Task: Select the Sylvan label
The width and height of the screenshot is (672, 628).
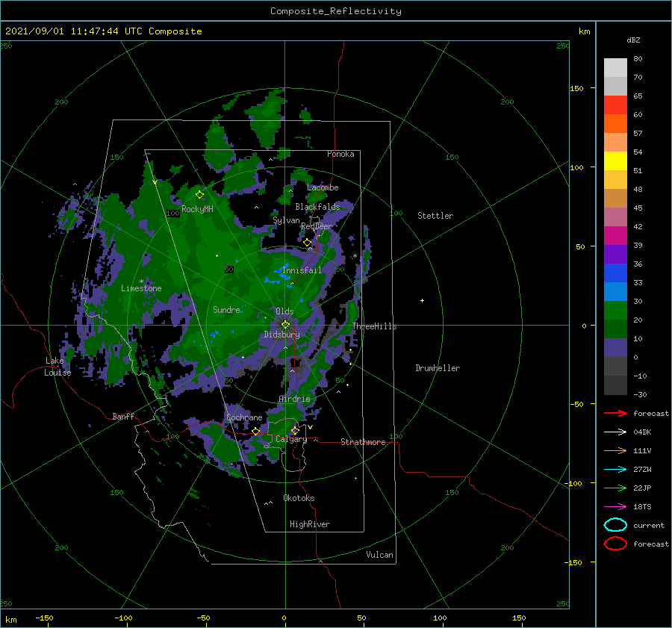Action: tap(286, 220)
